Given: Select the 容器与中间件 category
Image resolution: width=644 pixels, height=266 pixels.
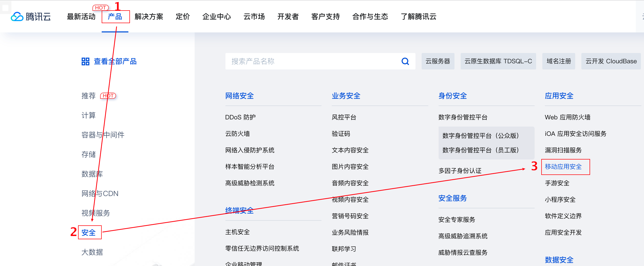Looking at the screenshot, I should pyautogui.click(x=103, y=135).
